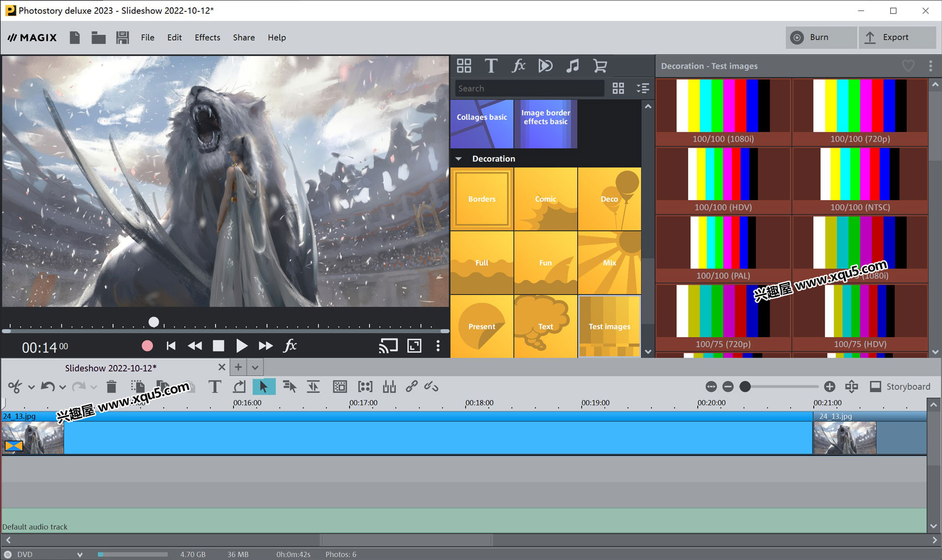The height and width of the screenshot is (560, 942).
Task: Fast forward the preview
Action: 266,346
